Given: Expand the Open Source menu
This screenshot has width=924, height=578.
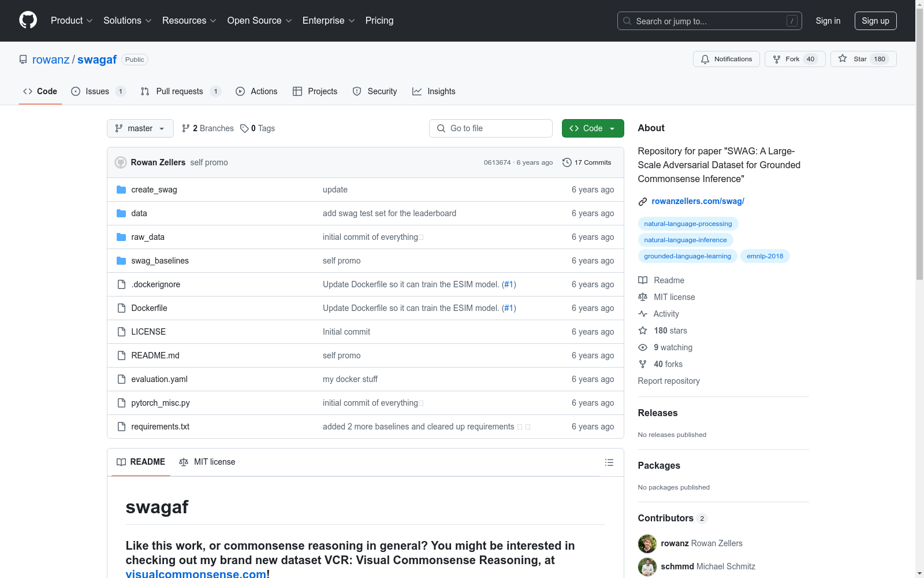Looking at the screenshot, I should click(260, 21).
